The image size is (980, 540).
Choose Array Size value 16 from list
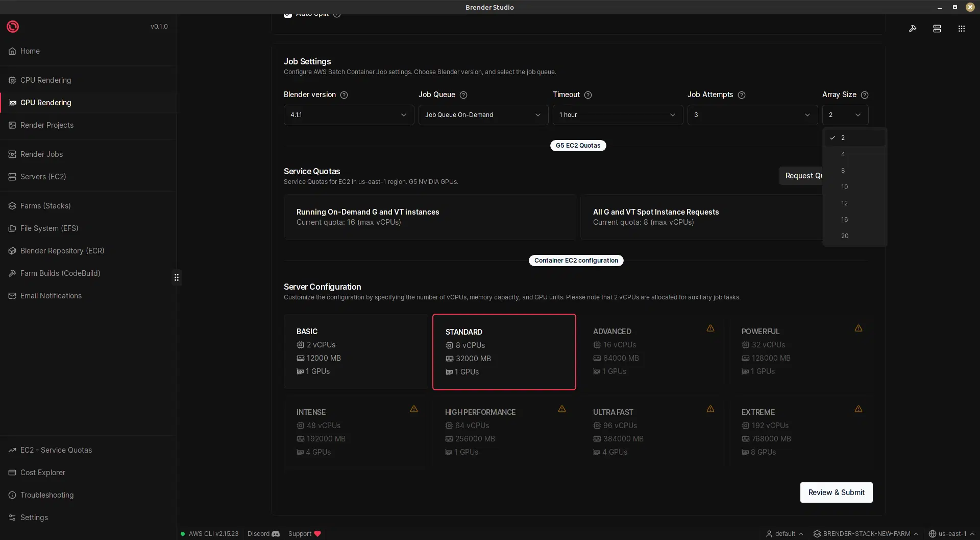(845, 219)
